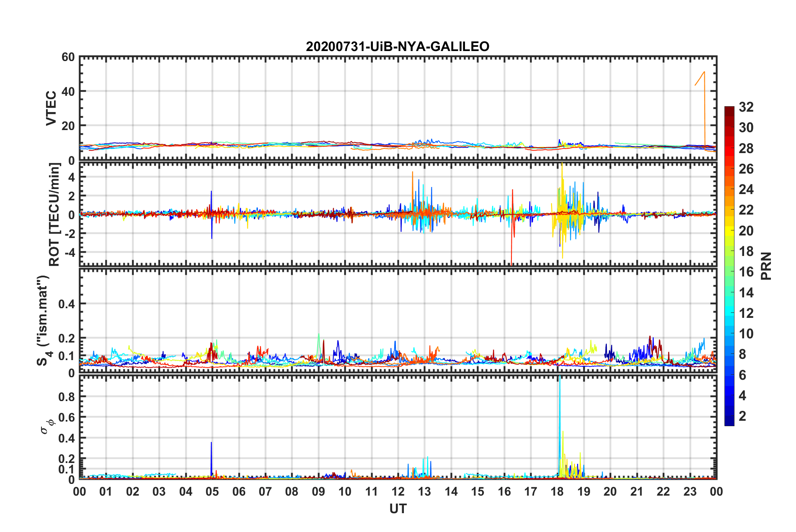Image resolution: width=796 pixels, height=532 pixels.
Task: Click VTEC tick label 60
Action: (68, 57)
